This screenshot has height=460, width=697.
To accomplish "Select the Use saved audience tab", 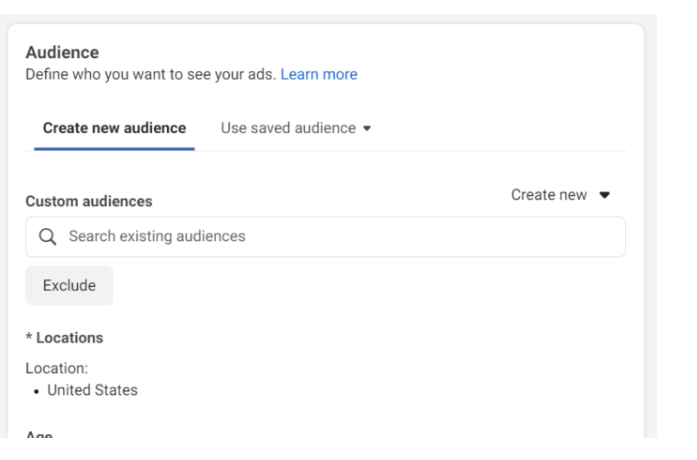I will 288,128.
